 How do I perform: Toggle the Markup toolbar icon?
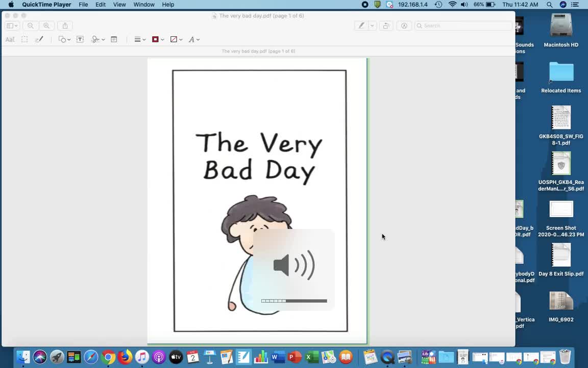pos(404,26)
